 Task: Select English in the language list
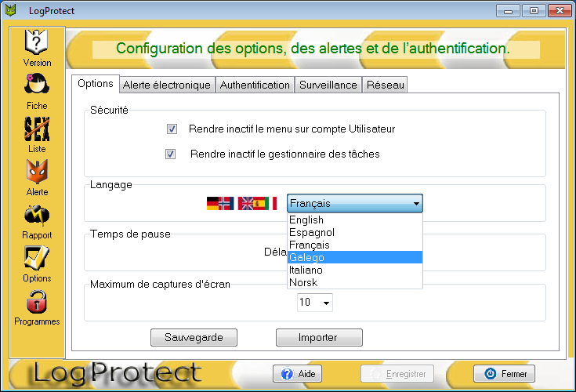click(355, 220)
